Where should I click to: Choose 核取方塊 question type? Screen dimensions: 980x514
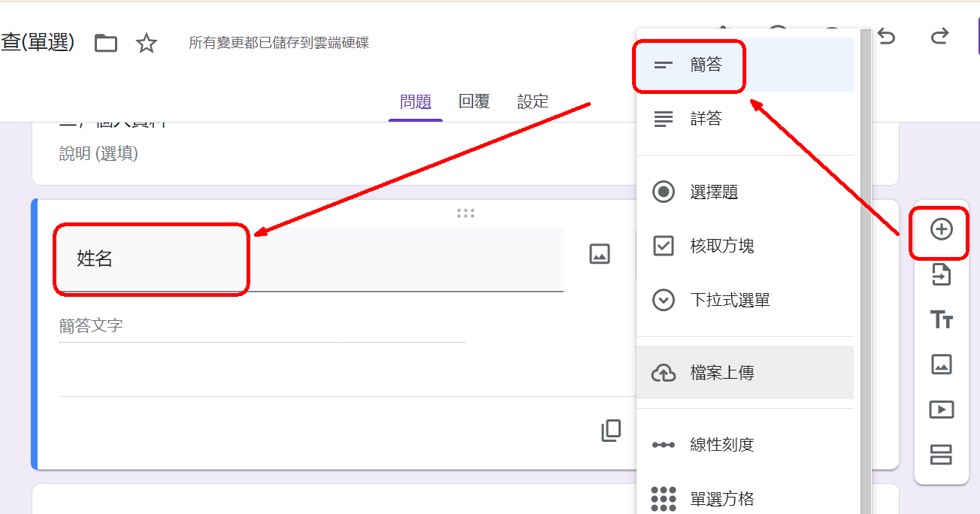[x=721, y=246]
